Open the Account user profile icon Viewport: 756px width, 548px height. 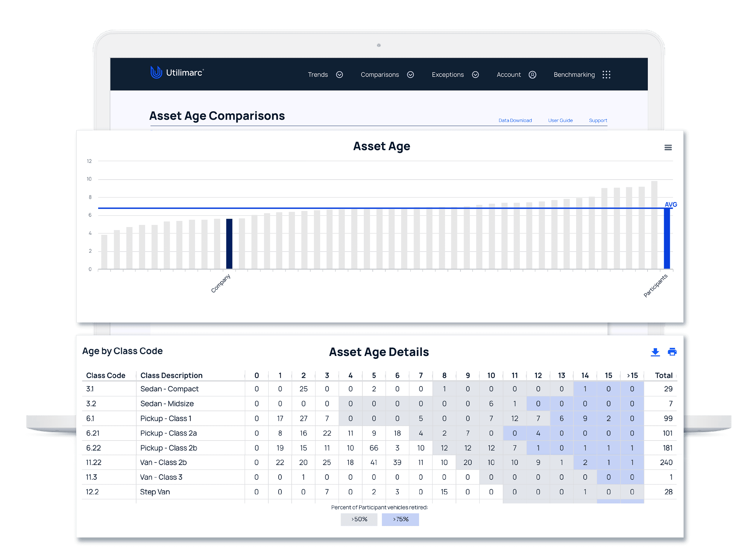click(532, 74)
